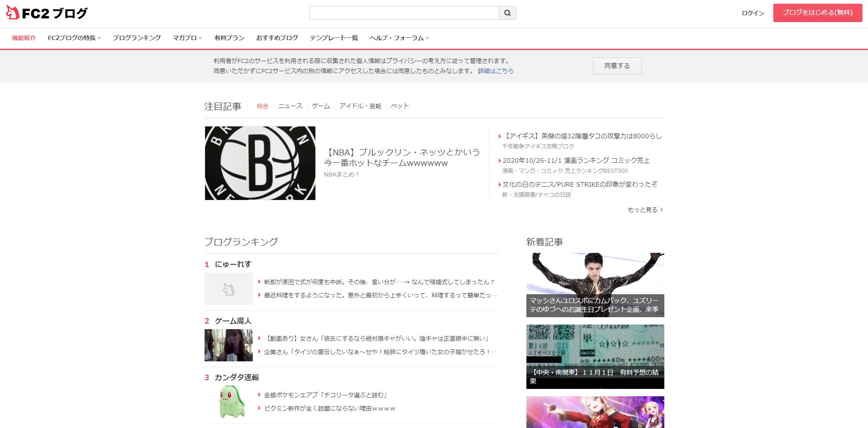Open 最近料理をするようになった article
Viewport: 868px width, 428px height.
[x=380, y=295]
